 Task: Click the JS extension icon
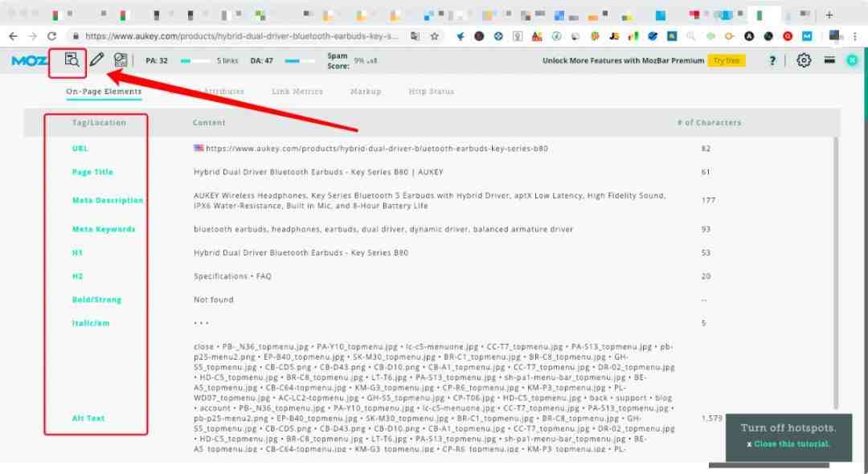[x=614, y=36]
